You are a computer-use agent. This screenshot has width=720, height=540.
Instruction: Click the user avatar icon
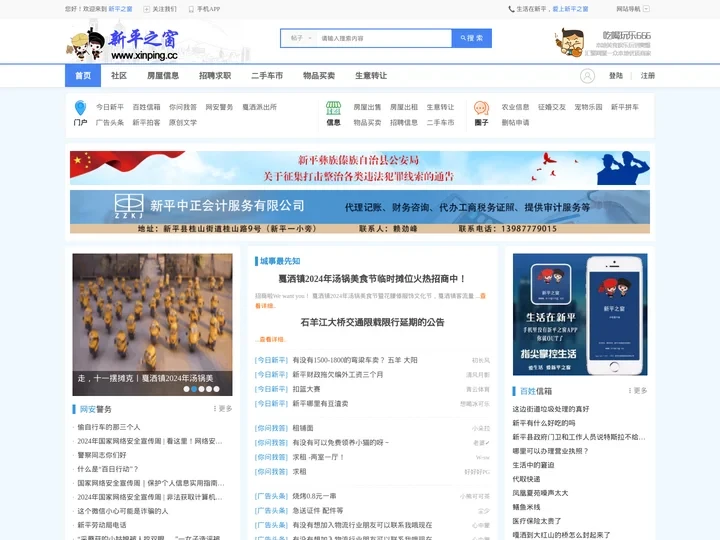[587, 76]
